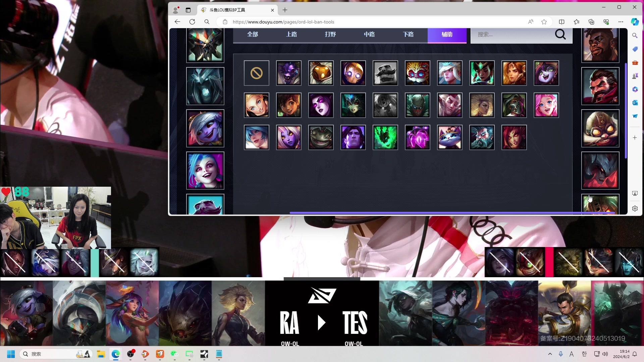
Task: Pick Alistar champion portrait
Action: coord(288,73)
